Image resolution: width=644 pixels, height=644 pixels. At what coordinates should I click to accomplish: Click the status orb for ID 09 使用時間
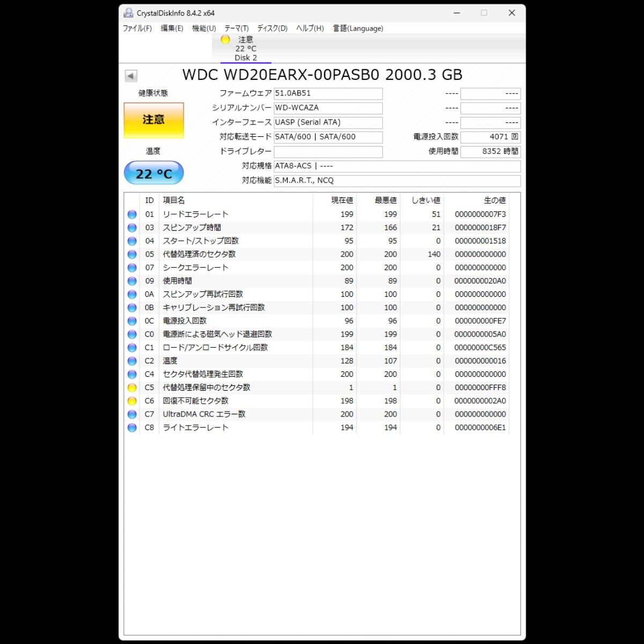132,281
